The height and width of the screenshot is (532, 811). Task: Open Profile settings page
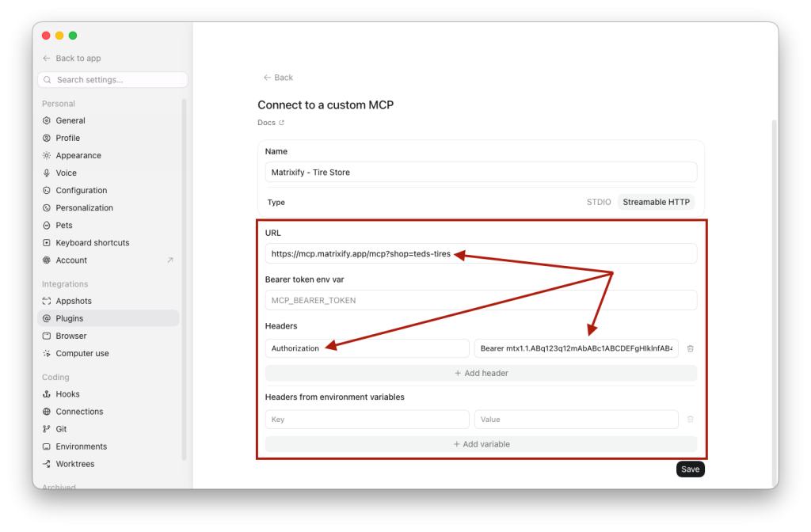[x=109, y=138]
